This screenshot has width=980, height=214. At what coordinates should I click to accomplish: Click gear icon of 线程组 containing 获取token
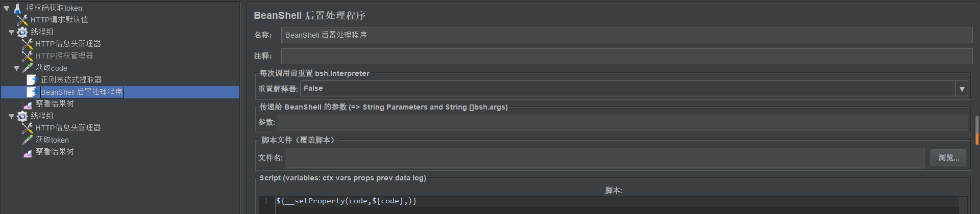click(x=22, y=116)
